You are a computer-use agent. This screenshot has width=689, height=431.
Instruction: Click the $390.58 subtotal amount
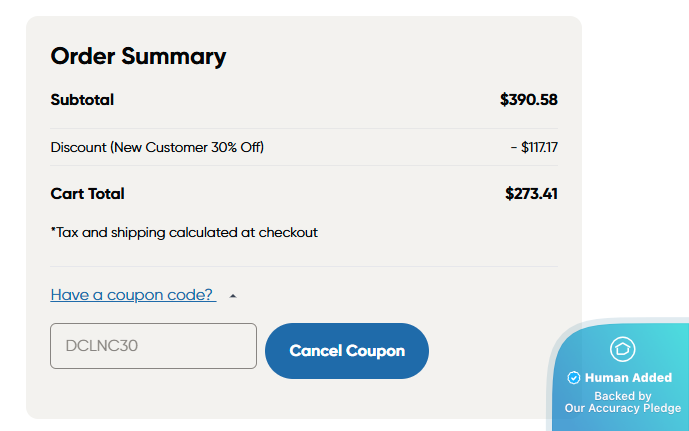(x=529, y=100)
